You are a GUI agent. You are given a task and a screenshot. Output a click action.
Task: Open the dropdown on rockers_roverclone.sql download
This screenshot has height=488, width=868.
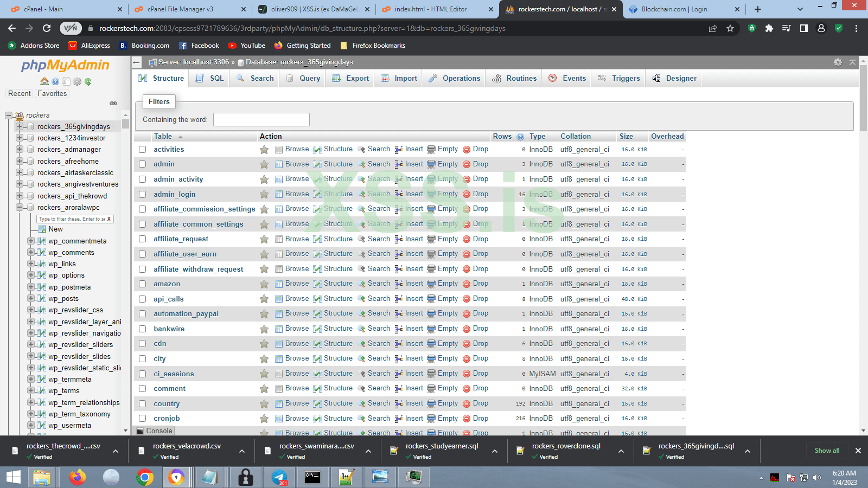tap(621, 451)
